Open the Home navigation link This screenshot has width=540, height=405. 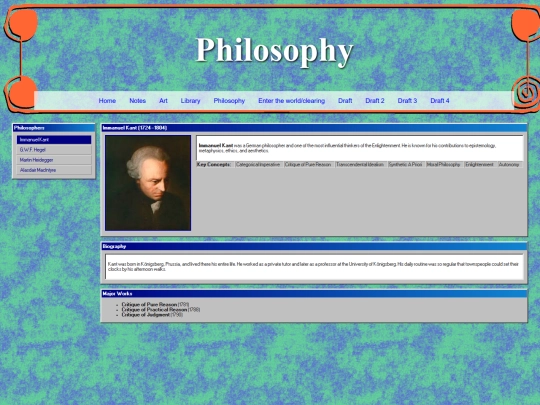tap(107, 101)
